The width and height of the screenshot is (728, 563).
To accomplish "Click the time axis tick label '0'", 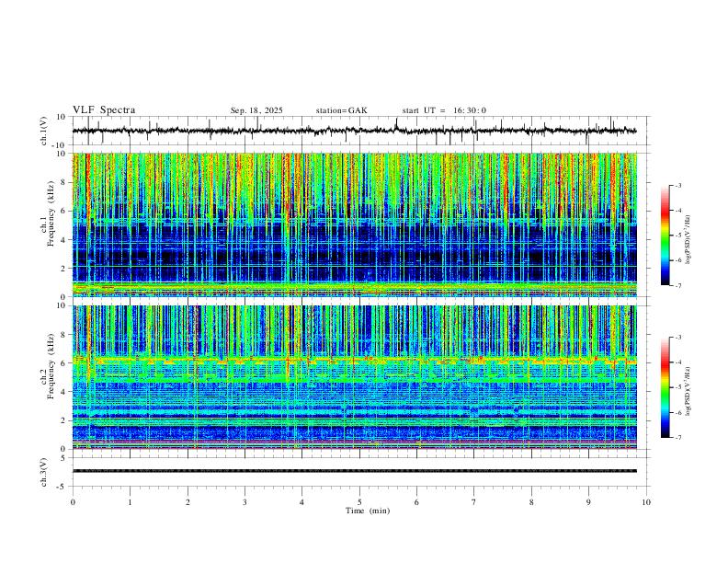I will pyautogui.click(x=73, y=502).
